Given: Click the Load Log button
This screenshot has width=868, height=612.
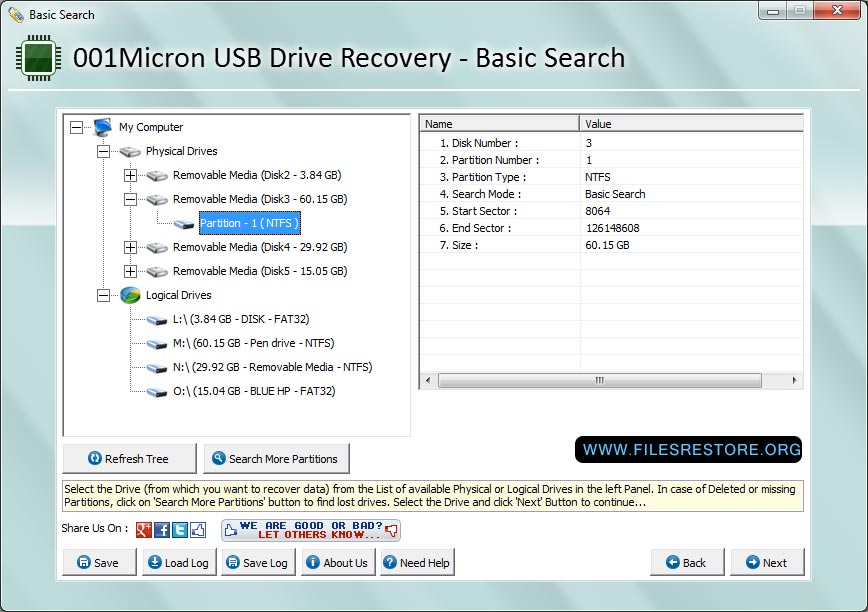Looking at the screenshot, I should [x=179, y=563].
